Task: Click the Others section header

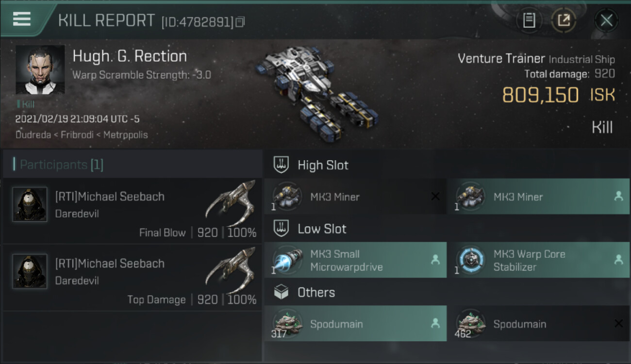Action: 316,293
